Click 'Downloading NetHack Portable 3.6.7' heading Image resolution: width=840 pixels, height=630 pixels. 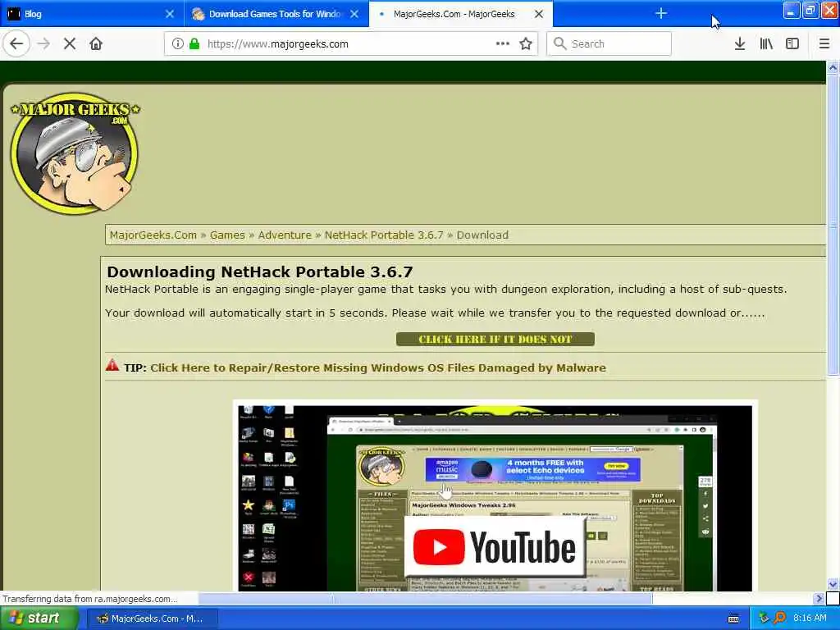[x=260, y=272]
